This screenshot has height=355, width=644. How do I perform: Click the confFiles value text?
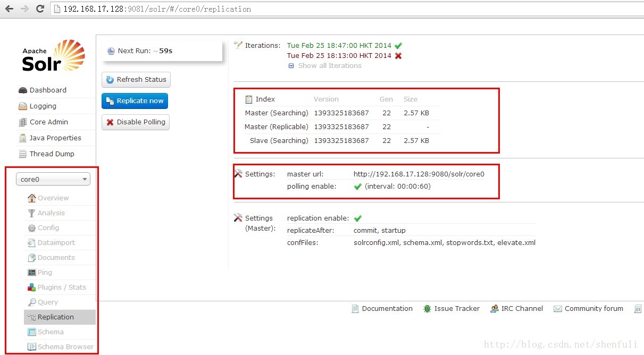pyautogui.click(x=445, y=243)
